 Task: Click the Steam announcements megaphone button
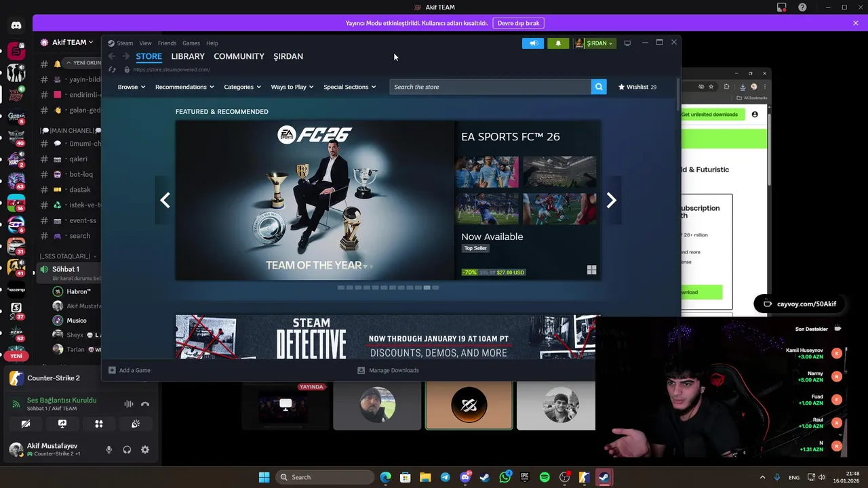(x=533, y=43)
